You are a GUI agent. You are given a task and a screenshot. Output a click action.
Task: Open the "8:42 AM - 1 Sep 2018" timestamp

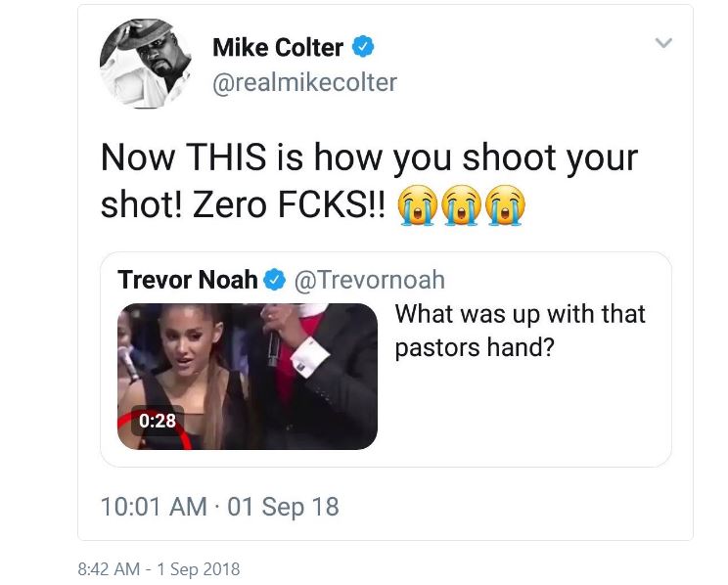coord(158,568)
